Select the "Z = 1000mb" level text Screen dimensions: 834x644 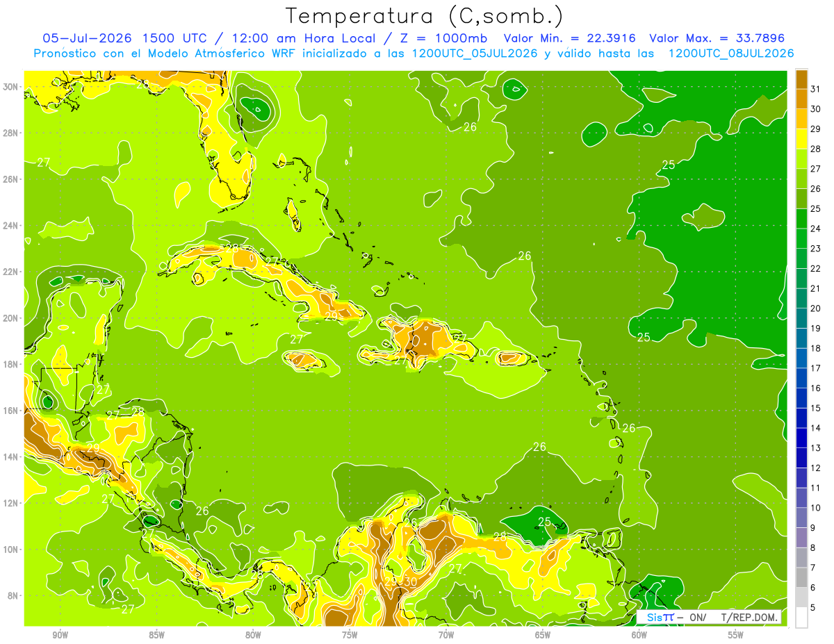[x=441, y=38]
